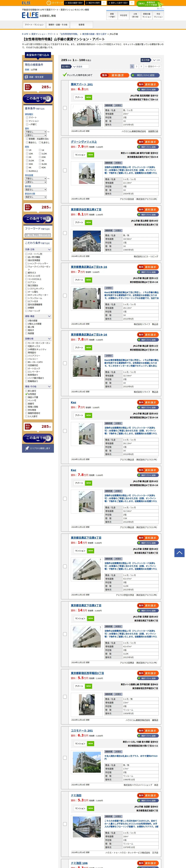This screenshot has height=868, width=186.
Task: Collapse the 建物・構造 section
Action: pyautogui.click(x=38, y=316)
